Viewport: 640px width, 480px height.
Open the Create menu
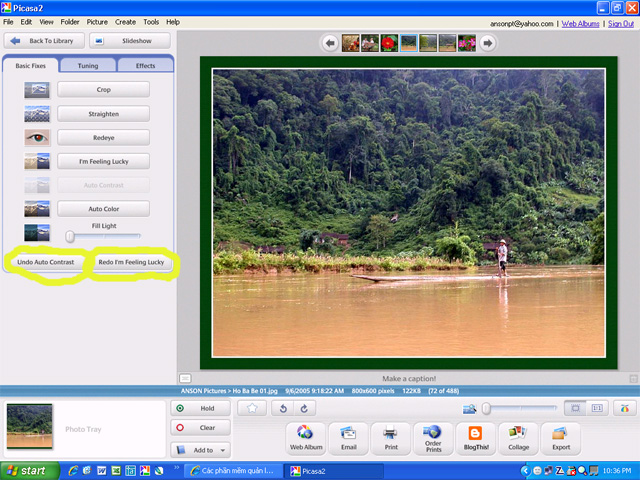click(125, 22)
